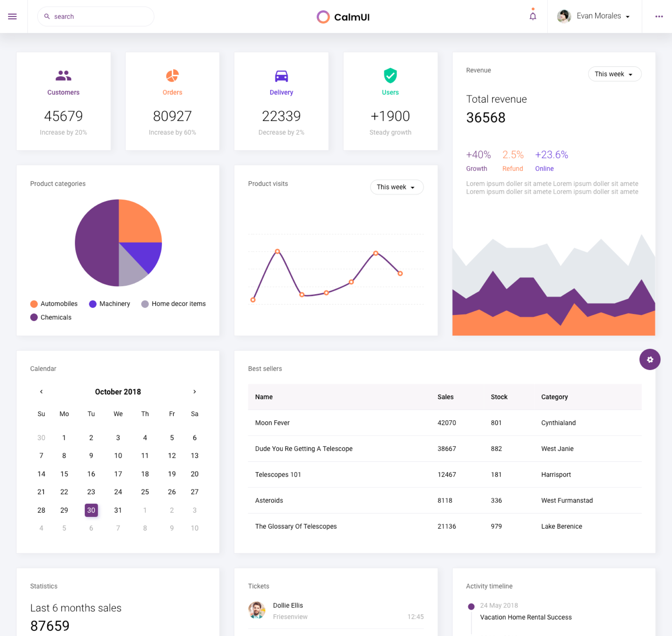Sort table by Sales column header
Screen dimensions: 672x636
coord(445,397)
